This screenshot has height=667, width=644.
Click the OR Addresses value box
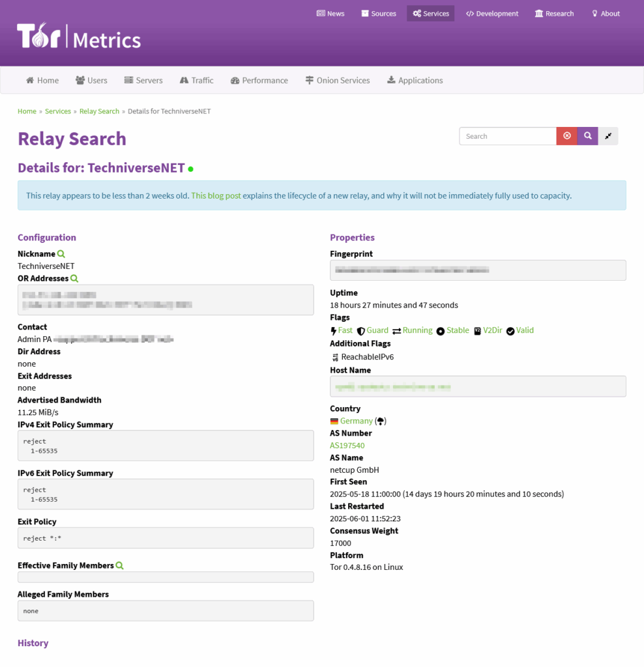click(166, 300)
